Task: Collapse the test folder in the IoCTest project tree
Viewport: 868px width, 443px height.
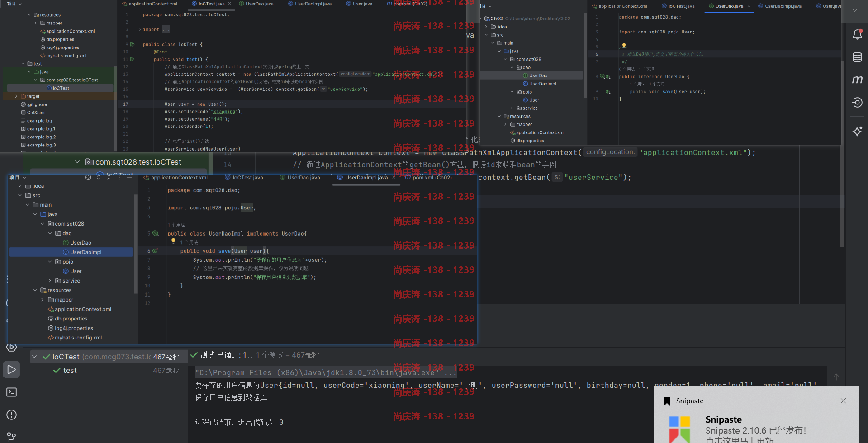Action: (23, 64)
